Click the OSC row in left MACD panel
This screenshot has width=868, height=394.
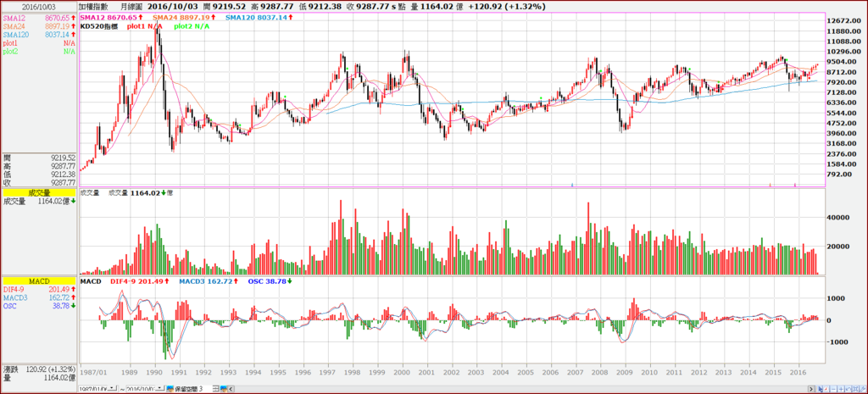click(39, 306)
